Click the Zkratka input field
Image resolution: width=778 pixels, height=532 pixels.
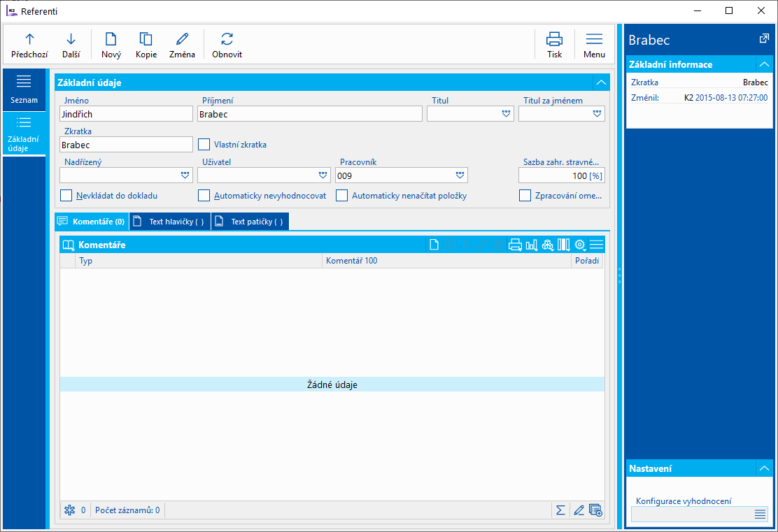coord(126,145)
